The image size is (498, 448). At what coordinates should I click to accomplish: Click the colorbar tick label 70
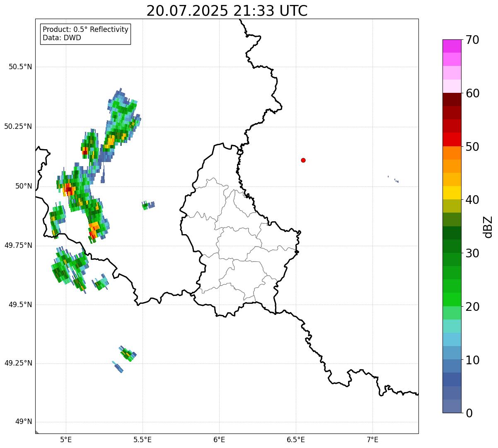[x=472, y=40]
